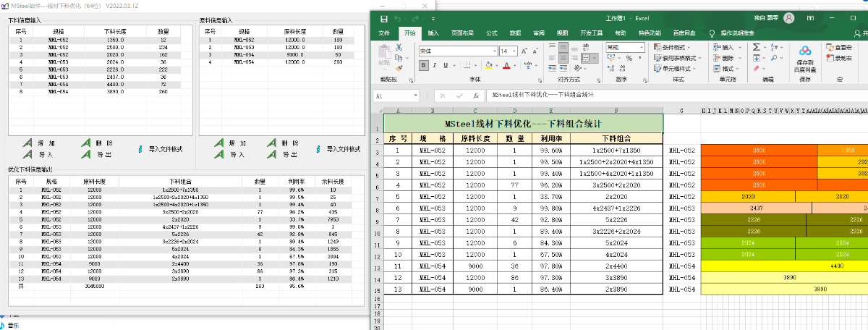868x330 pixels.
Task: Open the 文件 tab in Excel
Action: tap(384, 33)
